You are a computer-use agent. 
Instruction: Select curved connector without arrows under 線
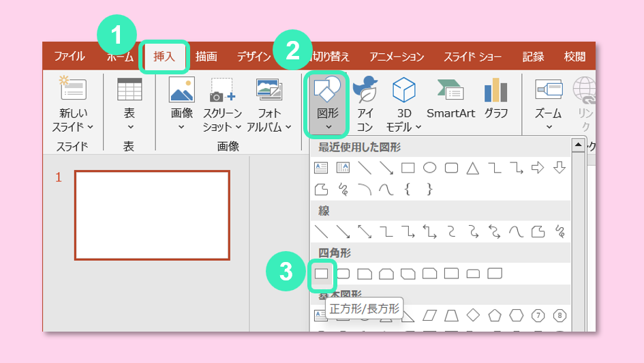[x=451, y=232]
